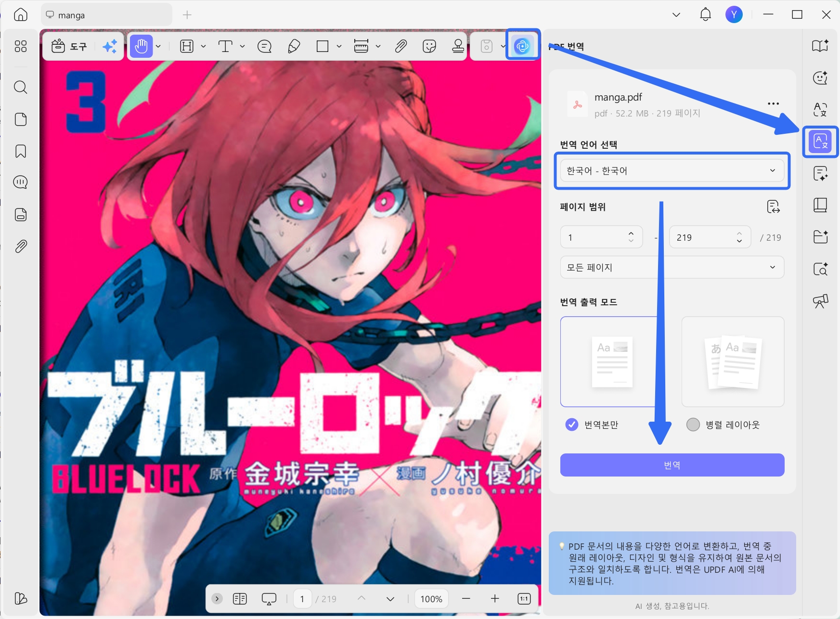Zoom out with the minus button
The width and height of the screenshot is (840, 619).
[x=466, y=599]
